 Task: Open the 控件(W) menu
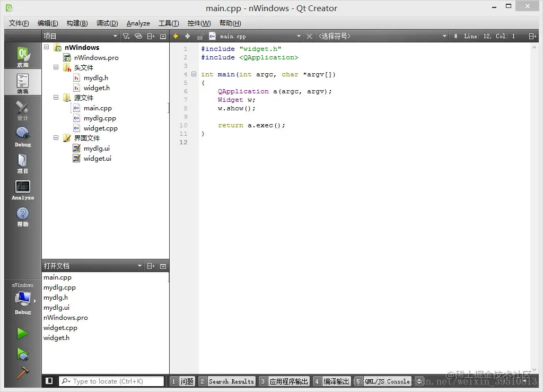pos(199,23)
